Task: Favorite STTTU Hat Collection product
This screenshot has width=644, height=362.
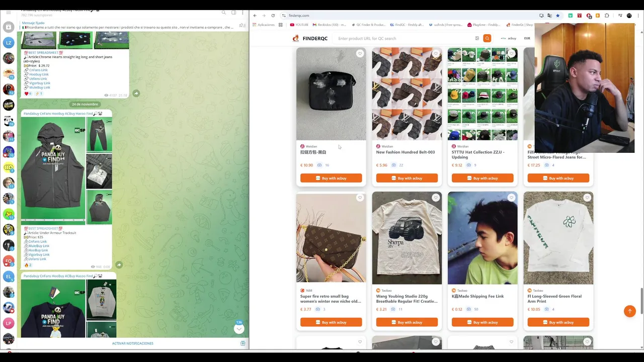Action: pyautogui.click(x=511, y=53)
